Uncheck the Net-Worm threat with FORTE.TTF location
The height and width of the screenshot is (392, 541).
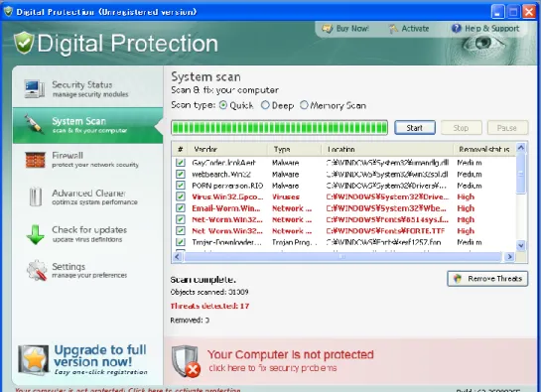coord(180,231)
